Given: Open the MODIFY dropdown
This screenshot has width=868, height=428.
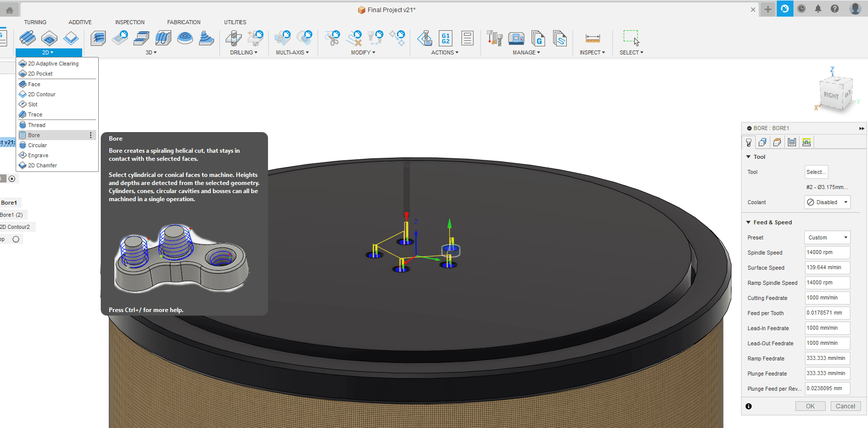Looking at the screenshot, I should [x=363, y=52].
